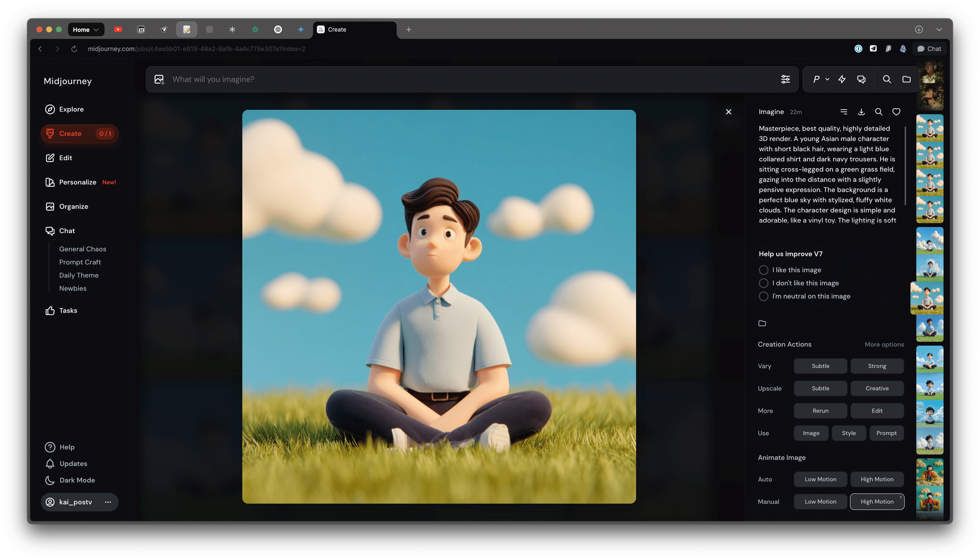Click Vary Strong button
The width and height of the screenshot is (980, 560).
877,366
